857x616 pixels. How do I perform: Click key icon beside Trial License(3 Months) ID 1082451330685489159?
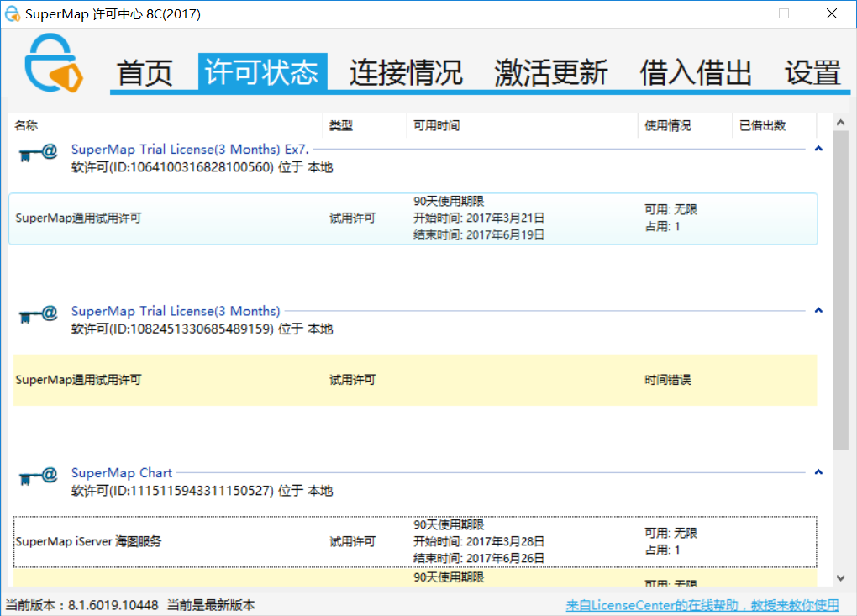click(38, 315)
